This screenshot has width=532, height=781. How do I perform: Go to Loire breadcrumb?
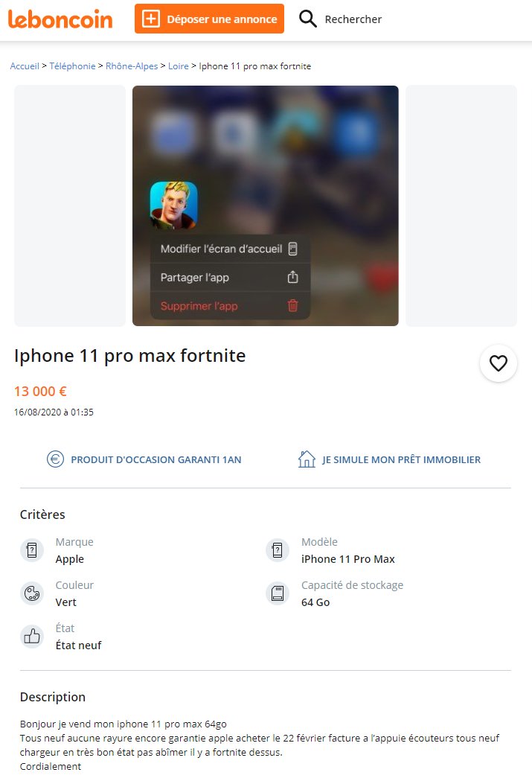click(x=178, y=66)
